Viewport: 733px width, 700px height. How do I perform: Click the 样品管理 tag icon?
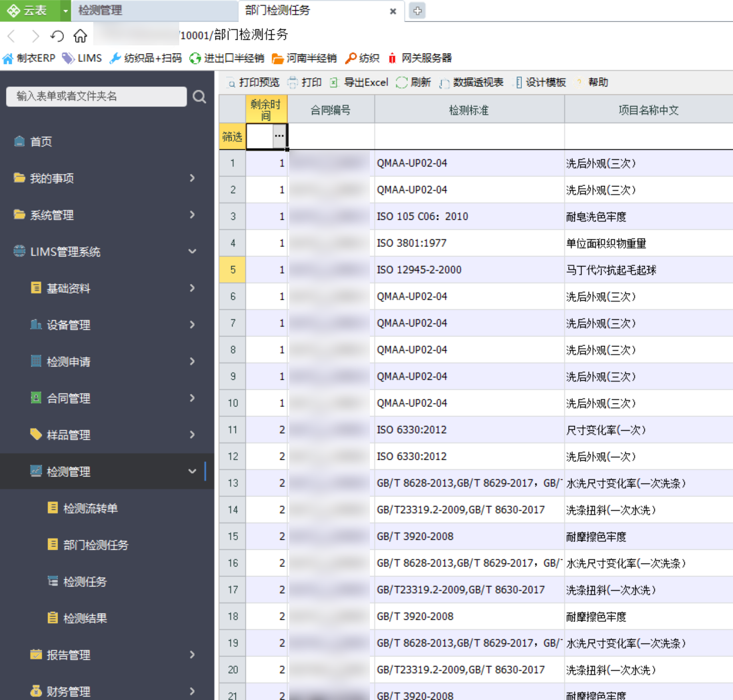[x=35, y=434]
